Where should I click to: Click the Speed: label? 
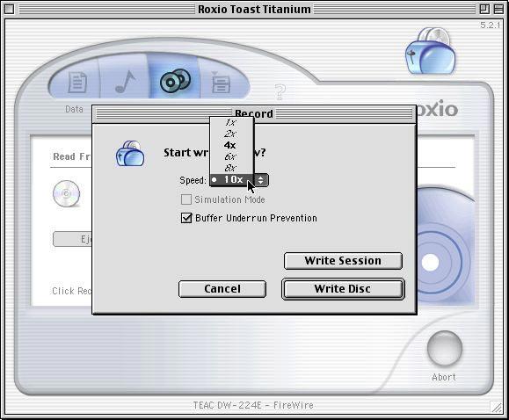click(193, 180)
